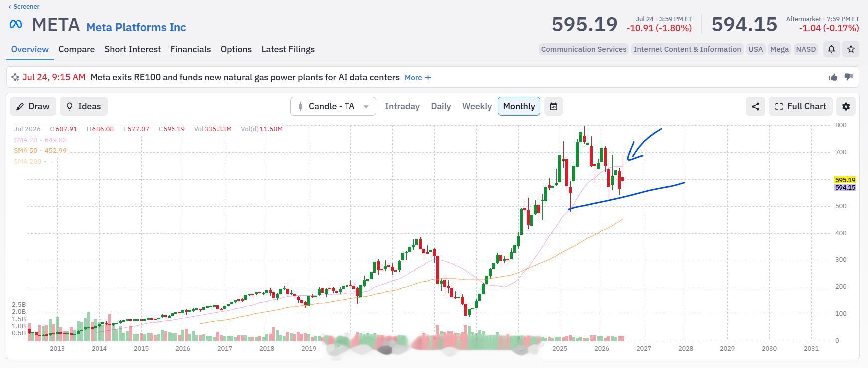Click Internet Content & Information industry tag

[x=687, y=49]
